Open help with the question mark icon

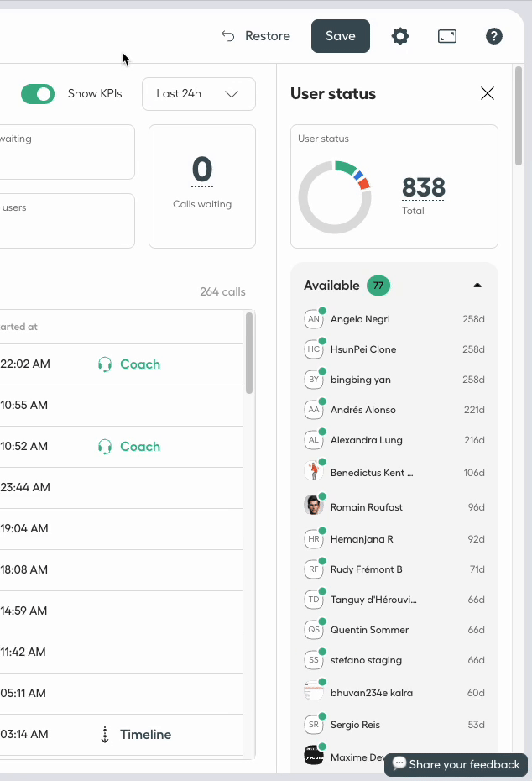(494, 36)
